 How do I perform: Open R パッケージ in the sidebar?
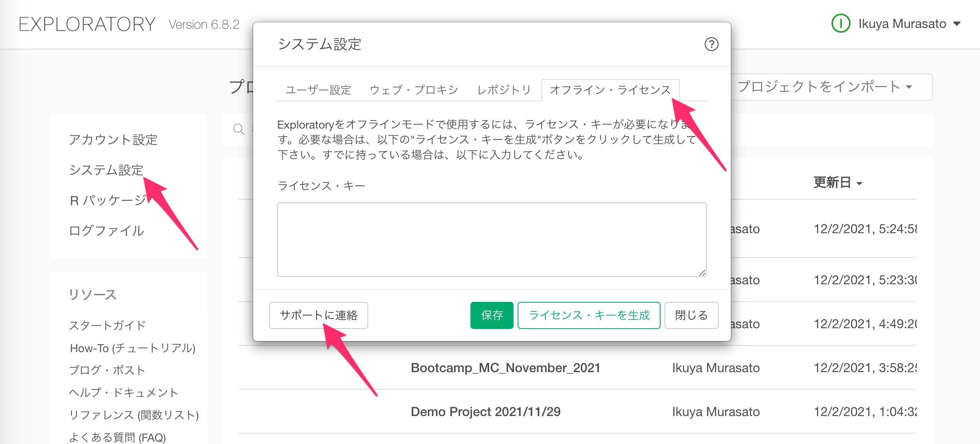click(108, 200)
